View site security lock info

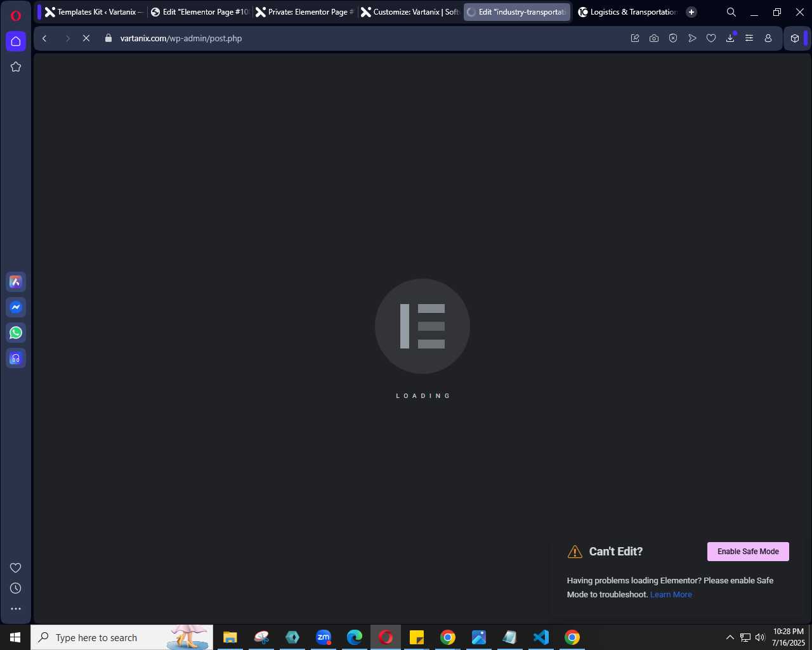[108, 38]
